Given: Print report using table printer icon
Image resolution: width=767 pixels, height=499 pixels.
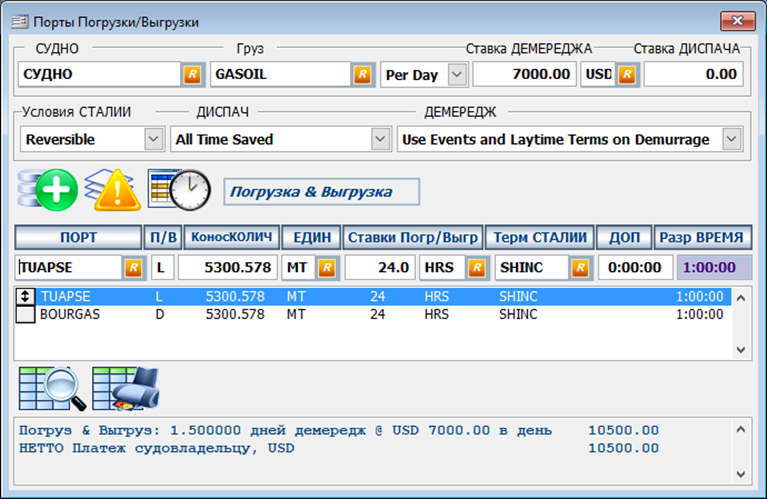Looking at the screenshot, I should tap(126, 388).
